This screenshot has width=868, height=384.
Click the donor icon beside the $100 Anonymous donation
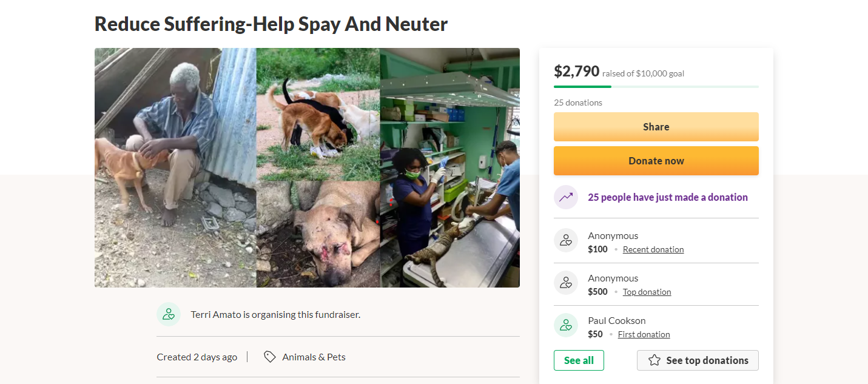coord(566,240)
